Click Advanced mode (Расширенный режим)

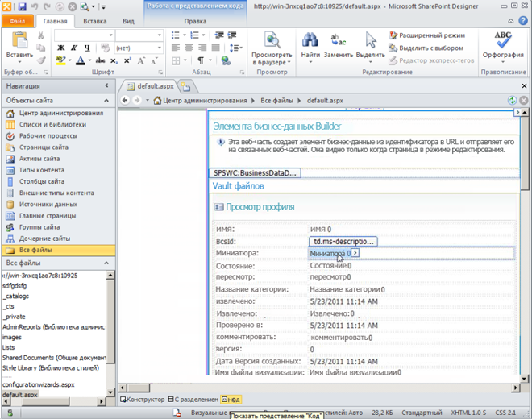[x=427, y=35]
